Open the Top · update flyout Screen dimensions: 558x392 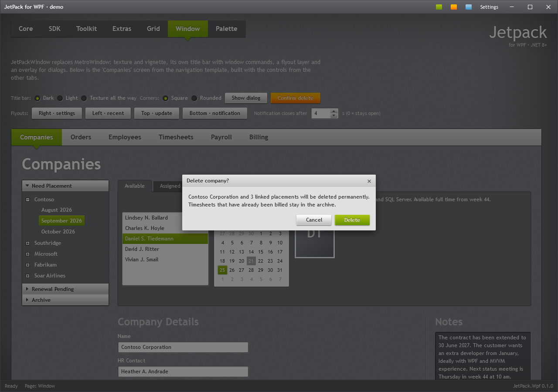point(157,113)
